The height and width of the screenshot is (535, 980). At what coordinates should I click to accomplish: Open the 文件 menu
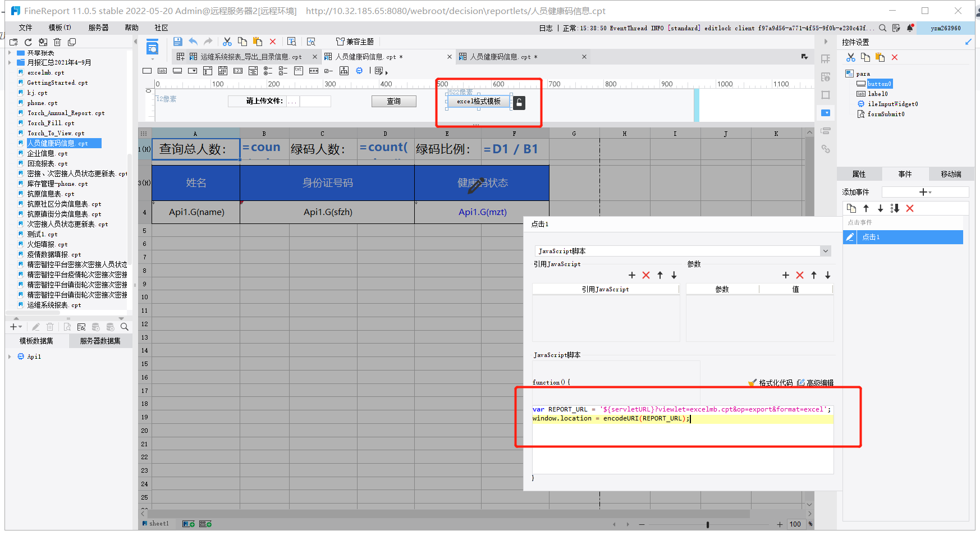(25, 28)
